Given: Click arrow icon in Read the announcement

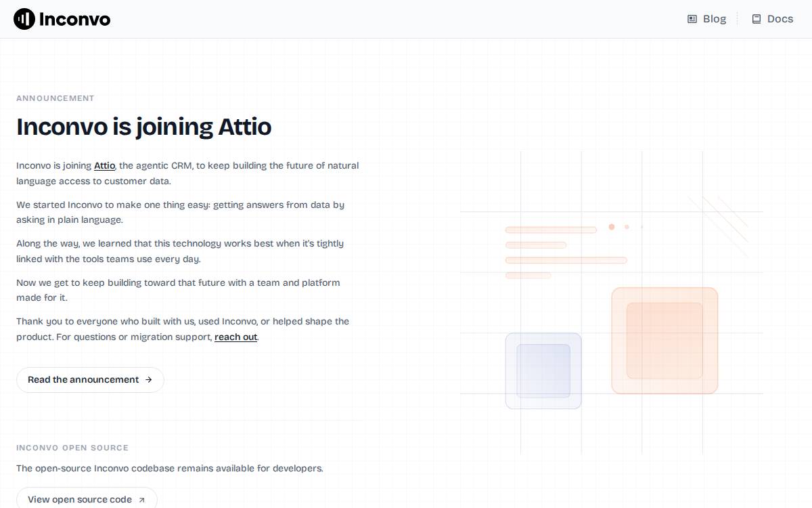Looking at the screenshot, I should [x=149, y=380].
